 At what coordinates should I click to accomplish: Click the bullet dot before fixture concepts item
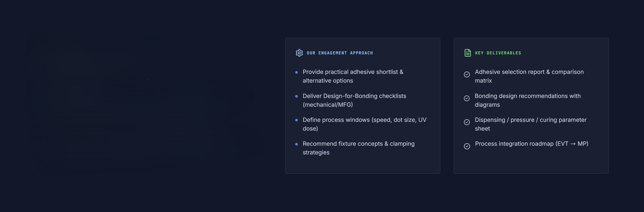pyautogui.click(x=296, y=144)
